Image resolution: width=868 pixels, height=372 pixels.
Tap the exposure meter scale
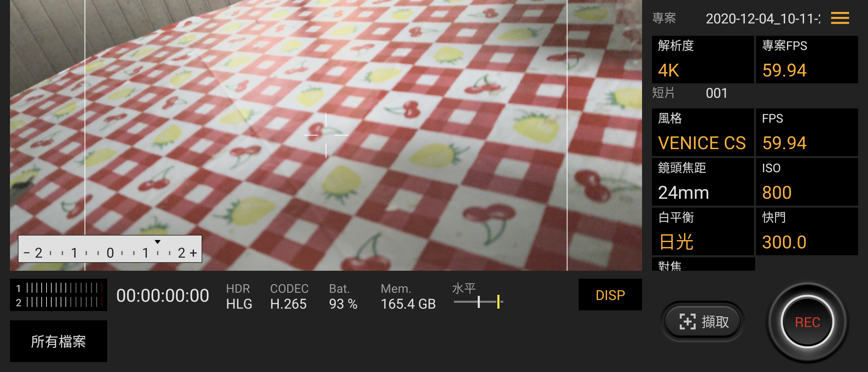click(x=110, y=249)
